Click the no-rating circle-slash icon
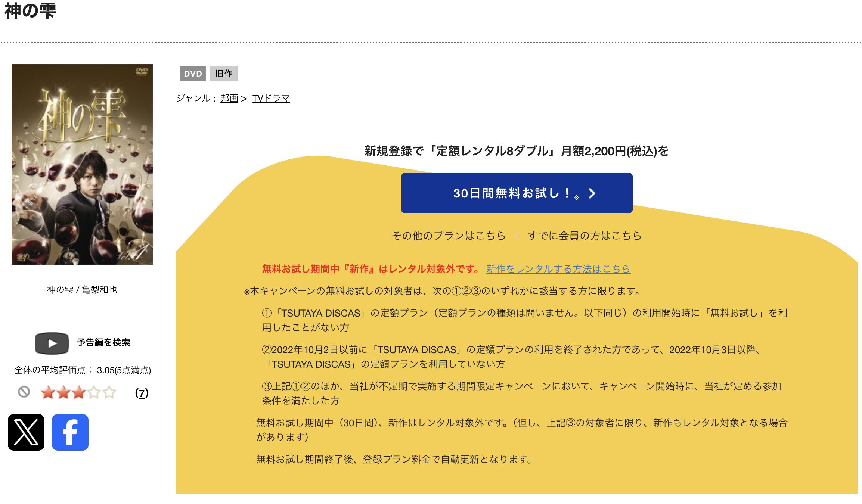The height and width of the screenshot is (504, 862). [x=24, y=392]
